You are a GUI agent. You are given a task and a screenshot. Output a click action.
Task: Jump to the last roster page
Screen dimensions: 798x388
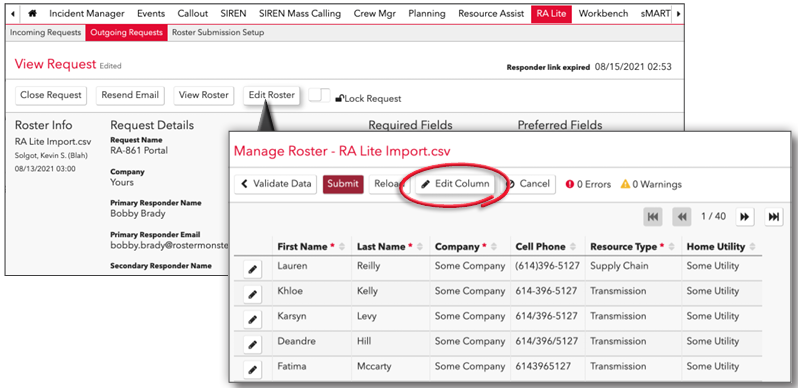coord(774,217)
